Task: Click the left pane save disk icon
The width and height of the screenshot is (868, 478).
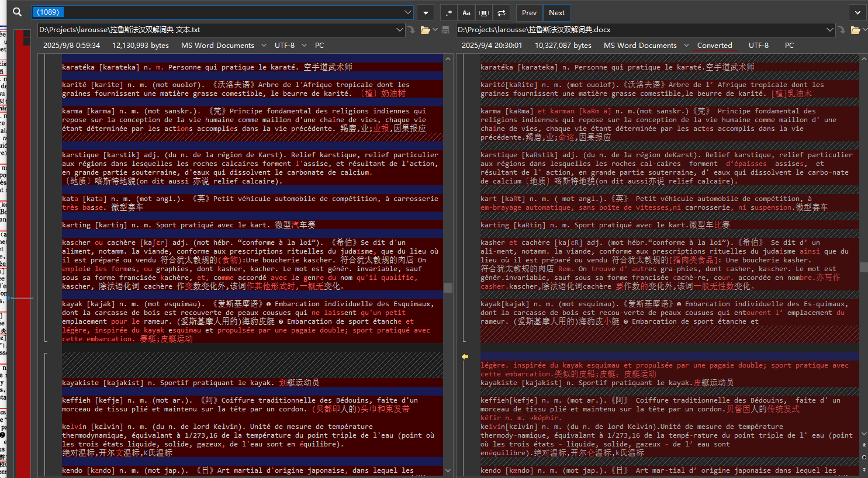Action: (x=445, y=30)
